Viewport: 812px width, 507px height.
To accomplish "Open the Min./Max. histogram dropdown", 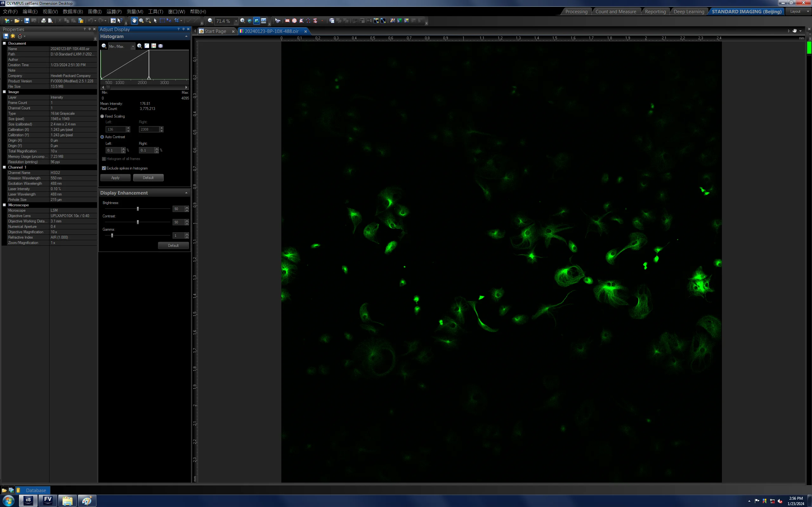I will tap(133, 46).
